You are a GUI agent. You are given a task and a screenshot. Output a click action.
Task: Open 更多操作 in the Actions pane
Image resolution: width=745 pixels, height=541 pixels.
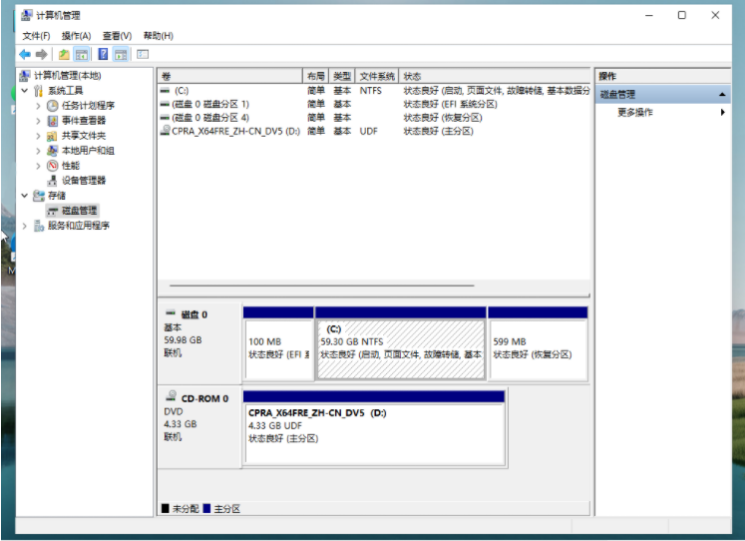[x=636, y=112]
